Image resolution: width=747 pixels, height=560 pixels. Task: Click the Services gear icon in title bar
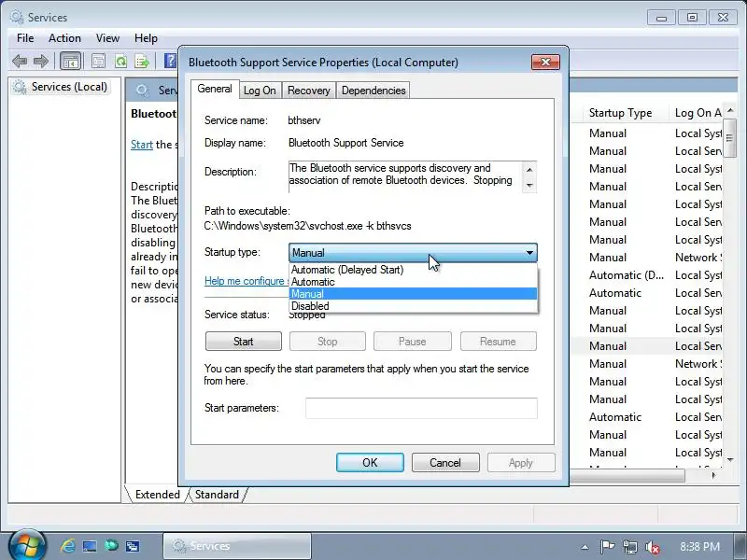click(17, 17)
